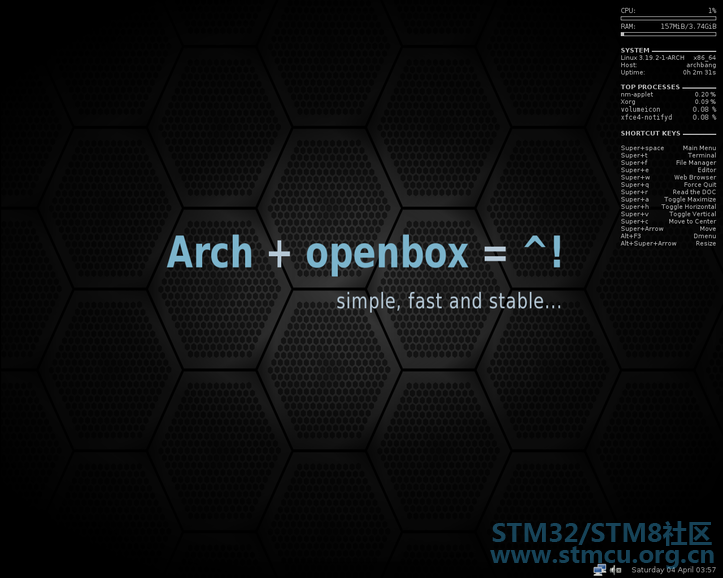Click the SHORTCUT KEYS heading

coord(651,133)
